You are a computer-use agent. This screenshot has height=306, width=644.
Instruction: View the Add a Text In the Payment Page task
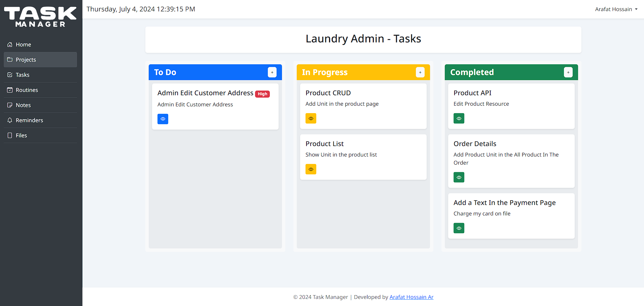459,228
